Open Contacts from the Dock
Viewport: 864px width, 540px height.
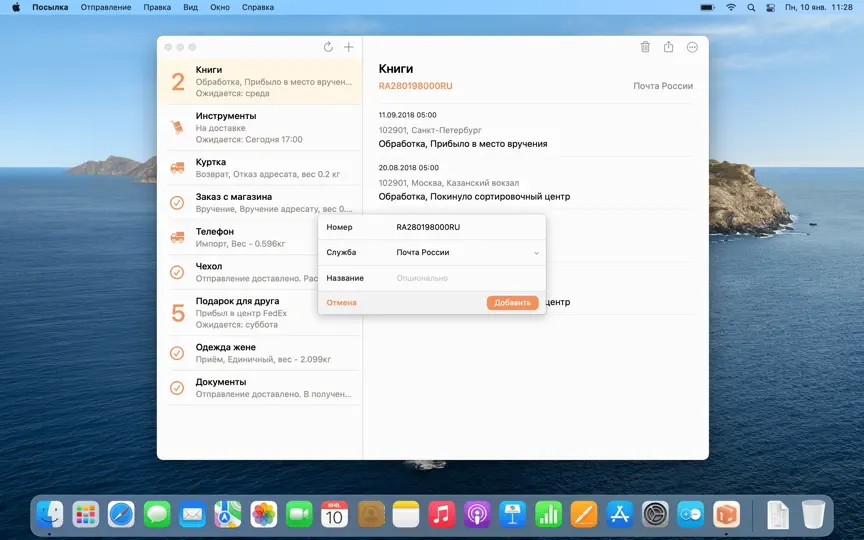point(370,515)
